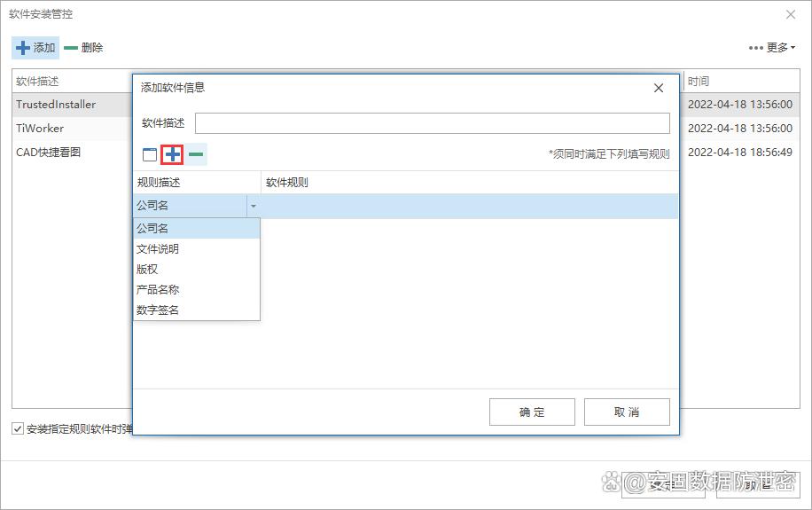The height and width of the screenshot is (510, 812).
Task: Select the TrustedInstaller row
Action: click(72, 105)
